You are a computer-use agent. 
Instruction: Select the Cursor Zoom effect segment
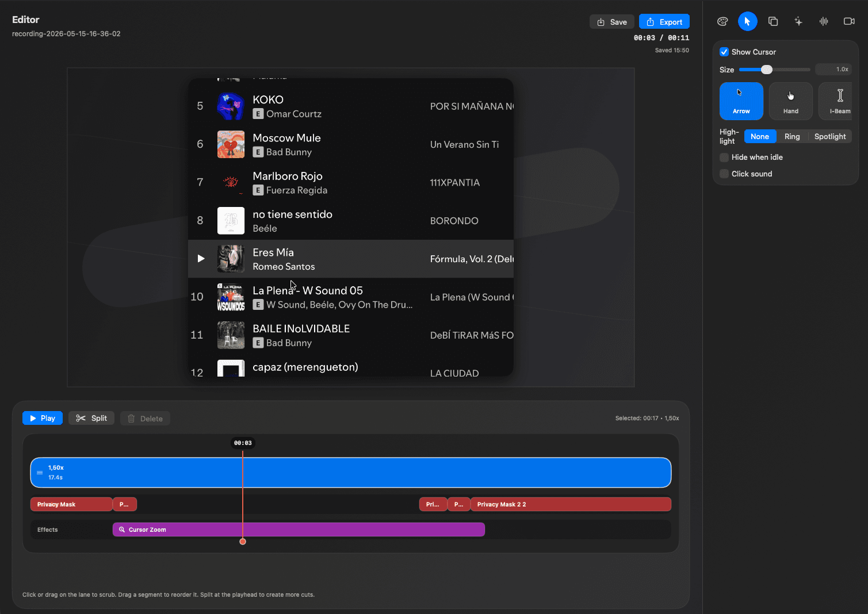click(299, 529)
